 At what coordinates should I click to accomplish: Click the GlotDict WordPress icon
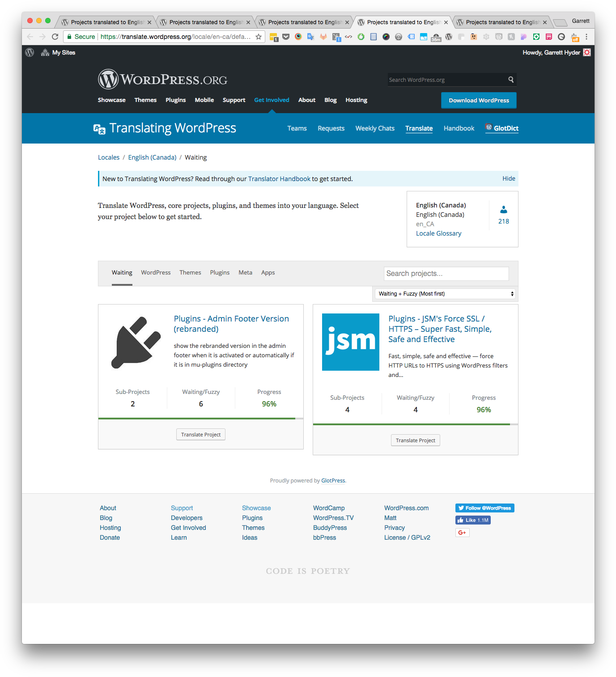(489, 127)
